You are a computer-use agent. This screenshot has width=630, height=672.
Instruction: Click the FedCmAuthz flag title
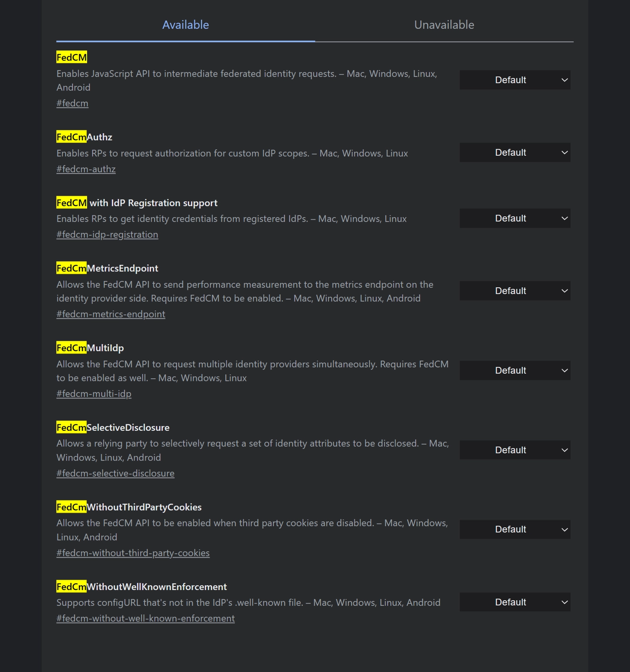pos(84,137)
